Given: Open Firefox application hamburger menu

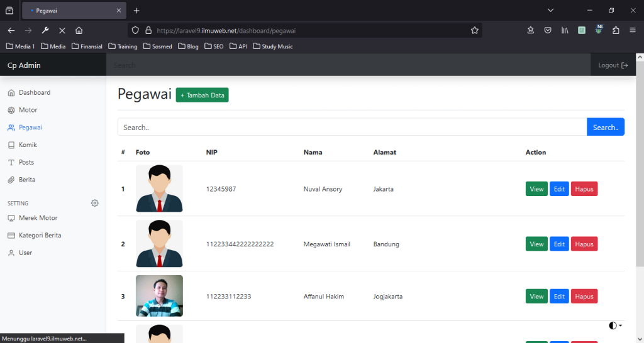Looking at the screenshot, I should [632, 30].
